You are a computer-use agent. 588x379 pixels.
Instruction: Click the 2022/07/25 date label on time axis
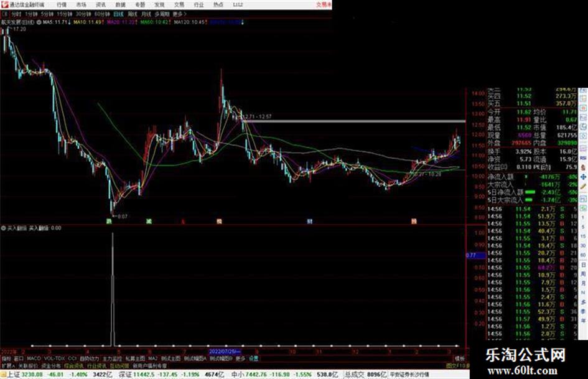click(225, 352)
